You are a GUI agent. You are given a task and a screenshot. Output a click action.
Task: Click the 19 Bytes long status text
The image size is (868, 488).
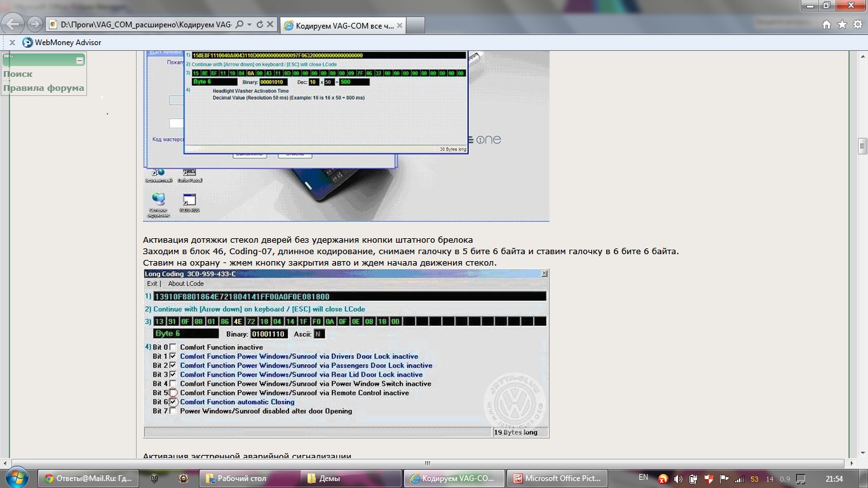tap(516, 432)
